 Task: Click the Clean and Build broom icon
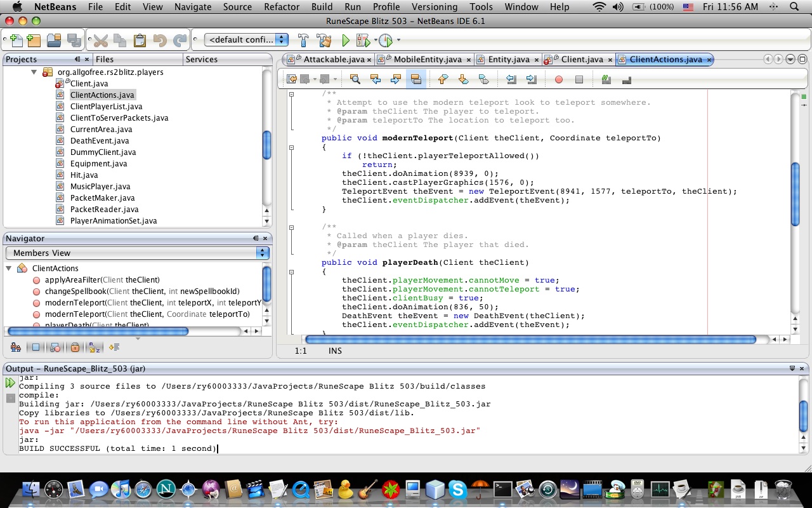(x=324, y=41)
